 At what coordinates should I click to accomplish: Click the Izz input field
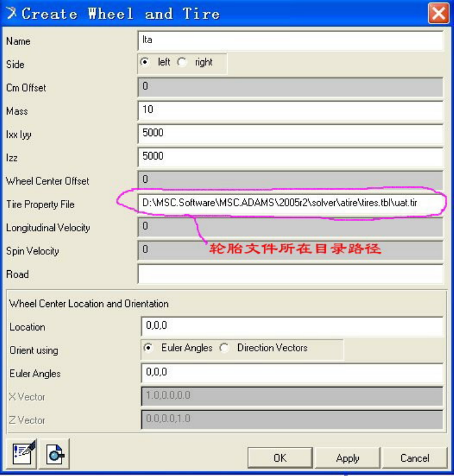[x=290, y=157]
